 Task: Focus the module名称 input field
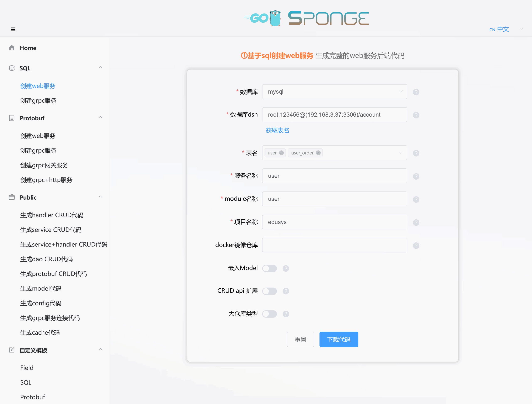point(335,199)
